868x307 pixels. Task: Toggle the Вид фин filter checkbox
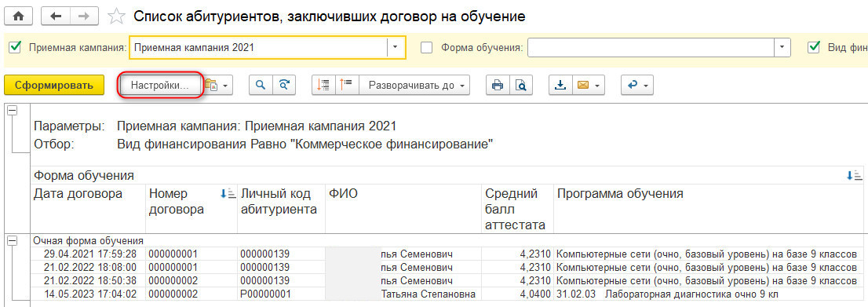tap(814, 48)
